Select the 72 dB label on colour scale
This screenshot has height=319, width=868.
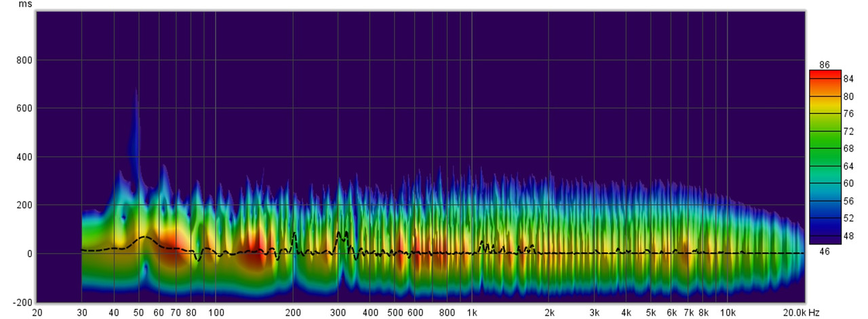[x=848, y=130]
